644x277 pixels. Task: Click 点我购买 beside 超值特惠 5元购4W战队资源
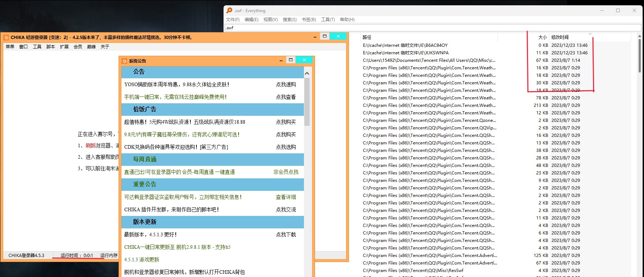(286, 122)
